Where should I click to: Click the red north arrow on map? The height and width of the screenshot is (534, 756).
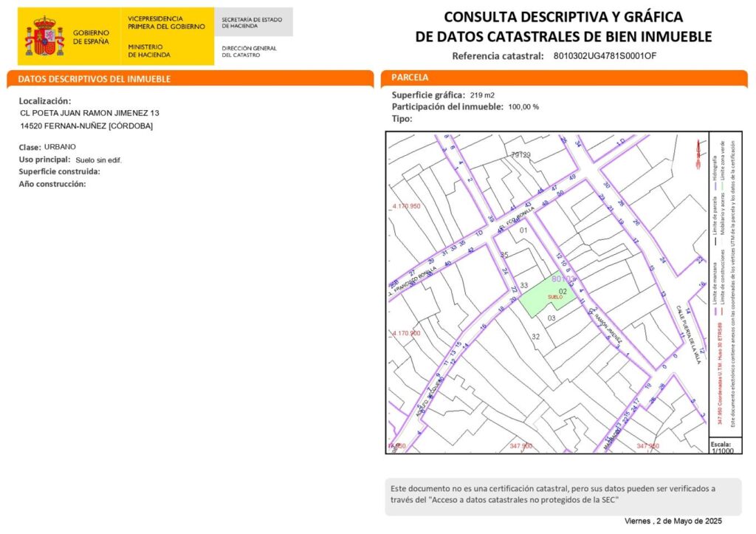[696, 154]
